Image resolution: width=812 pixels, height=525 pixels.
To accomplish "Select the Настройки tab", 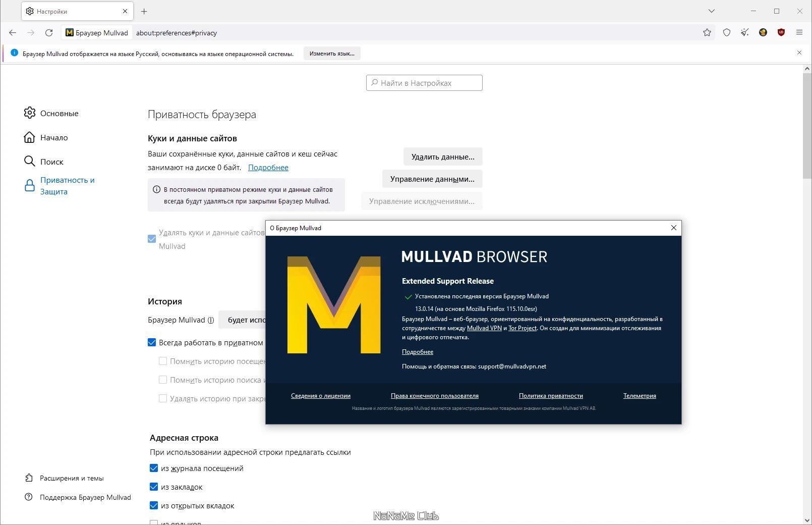I will (77, 11).
